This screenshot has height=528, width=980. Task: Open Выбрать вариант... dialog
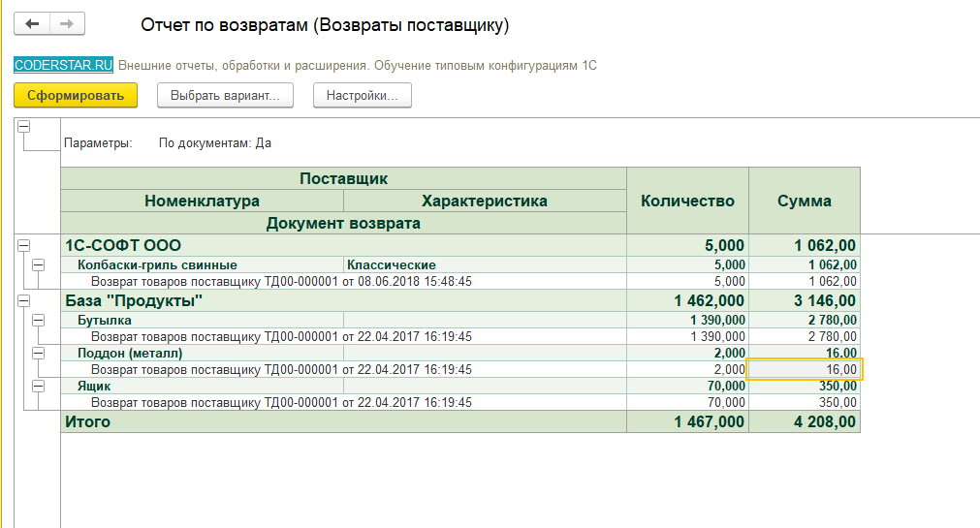(x=225, y=96)
